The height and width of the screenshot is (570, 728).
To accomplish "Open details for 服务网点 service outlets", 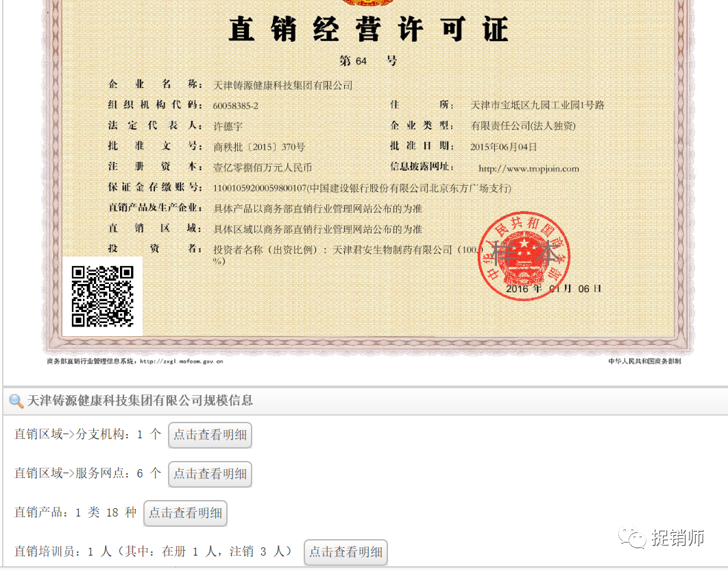I will point(210,474).
